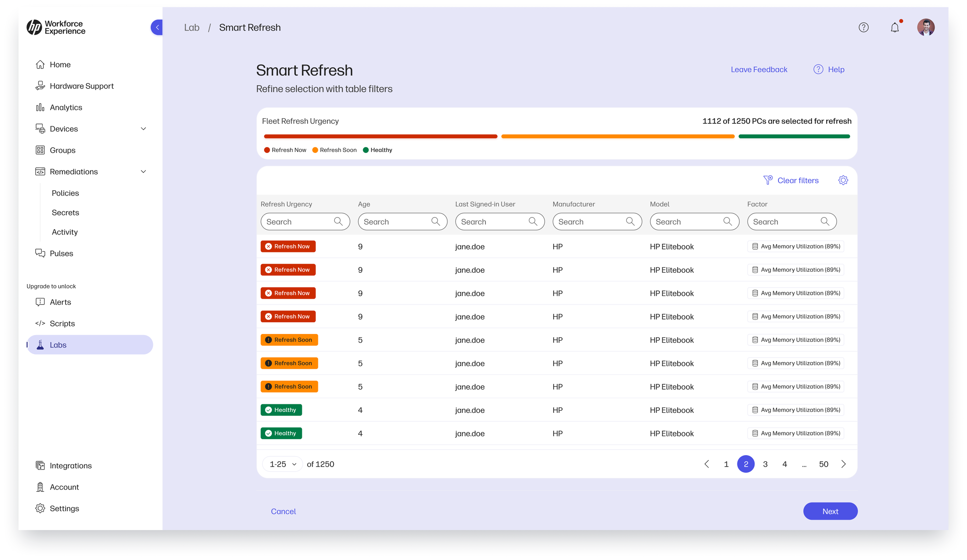Viewport: 967px width, 560px height.
Task: Select current page 2 button
Action: click(x=746, y=464)
